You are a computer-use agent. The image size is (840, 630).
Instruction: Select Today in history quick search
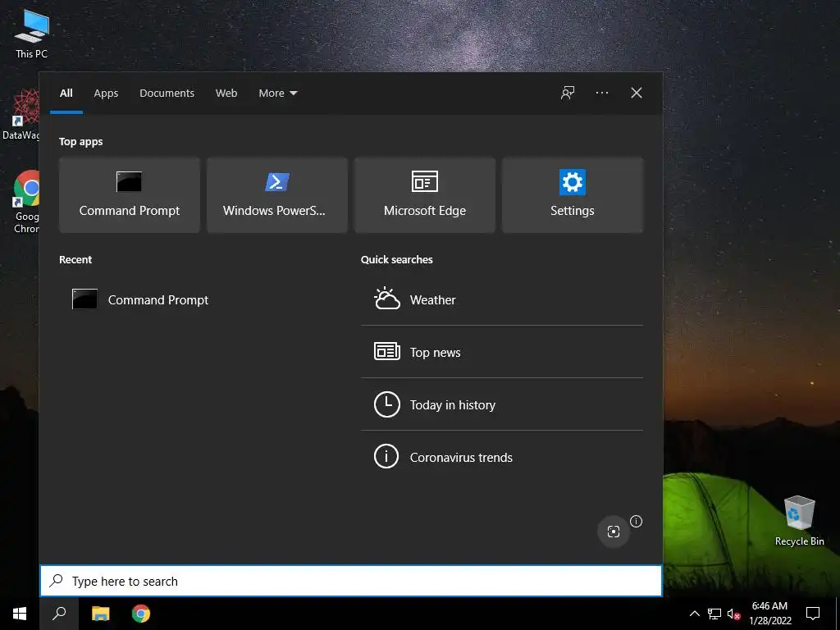(502, 404)
